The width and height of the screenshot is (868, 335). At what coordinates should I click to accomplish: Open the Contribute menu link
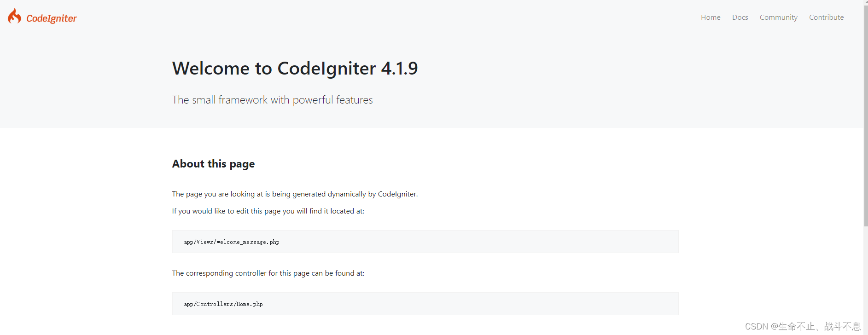[827, 17]
